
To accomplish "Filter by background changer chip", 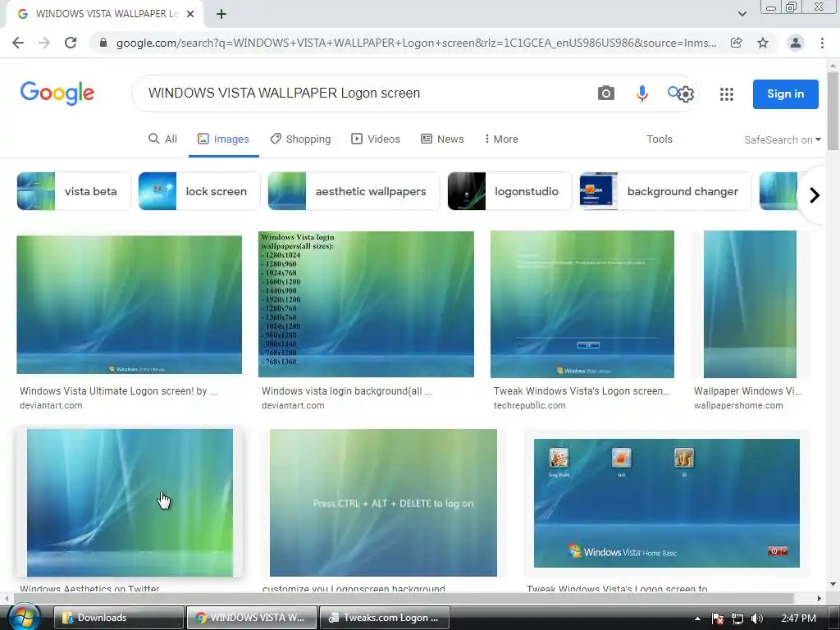I will pos(665,191).
